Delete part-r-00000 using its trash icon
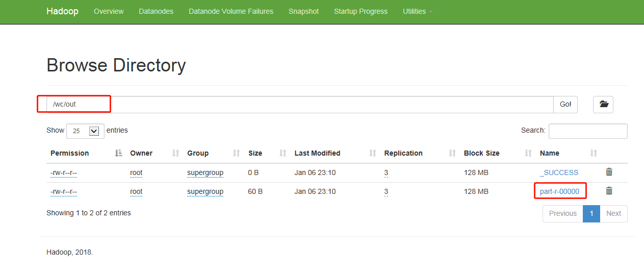 coord(609,191)
